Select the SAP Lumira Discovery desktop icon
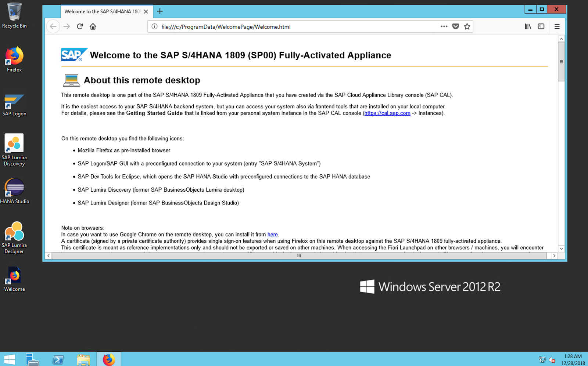Image resolution: width=588 pixels, height=366 pixels. [14, 150]
